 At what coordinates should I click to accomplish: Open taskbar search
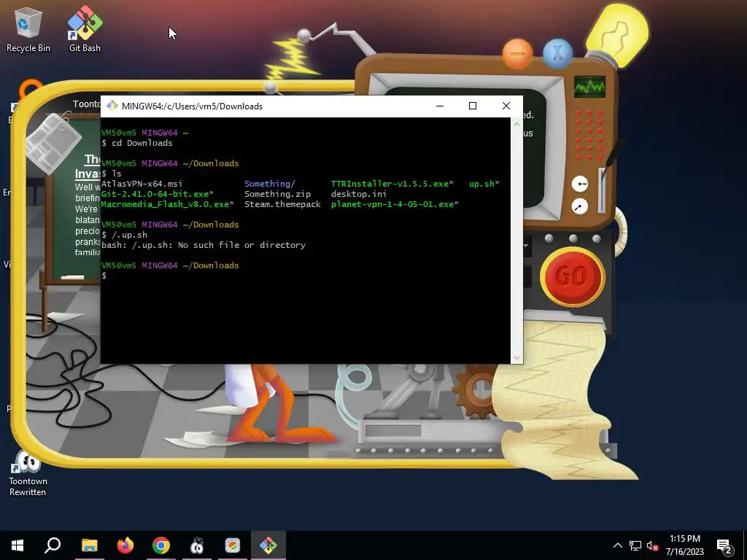[53, 545]
